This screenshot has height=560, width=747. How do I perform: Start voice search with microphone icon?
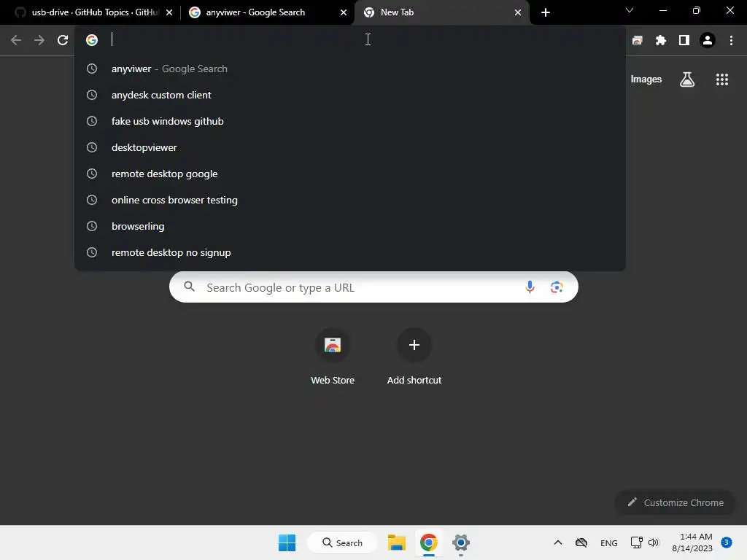[x=530, y=287]
